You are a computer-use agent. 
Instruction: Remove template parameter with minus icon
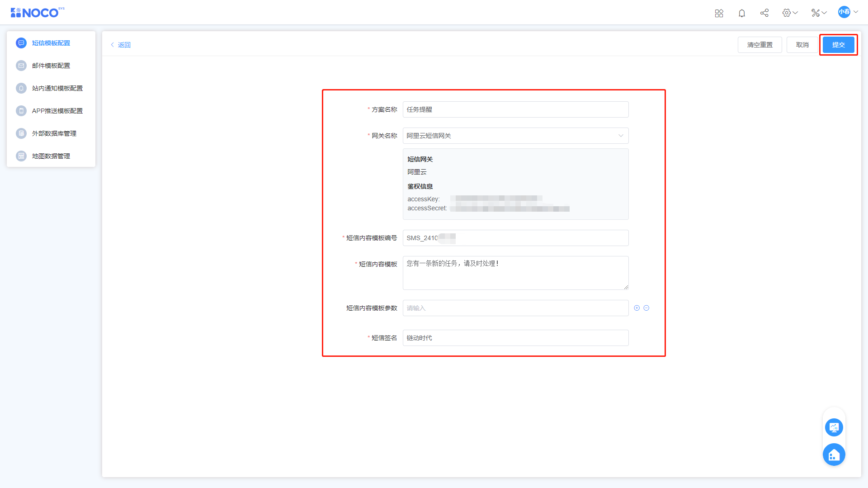point(646,308)
